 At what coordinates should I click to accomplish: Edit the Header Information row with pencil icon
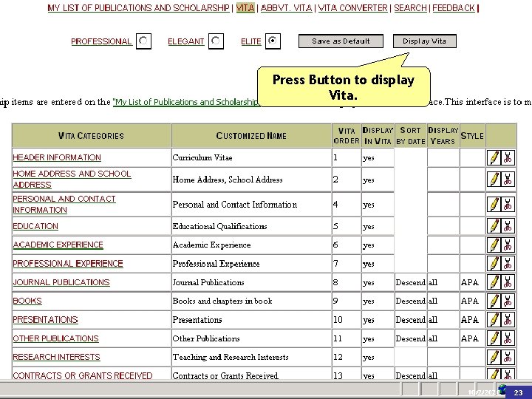click(494, 158)
